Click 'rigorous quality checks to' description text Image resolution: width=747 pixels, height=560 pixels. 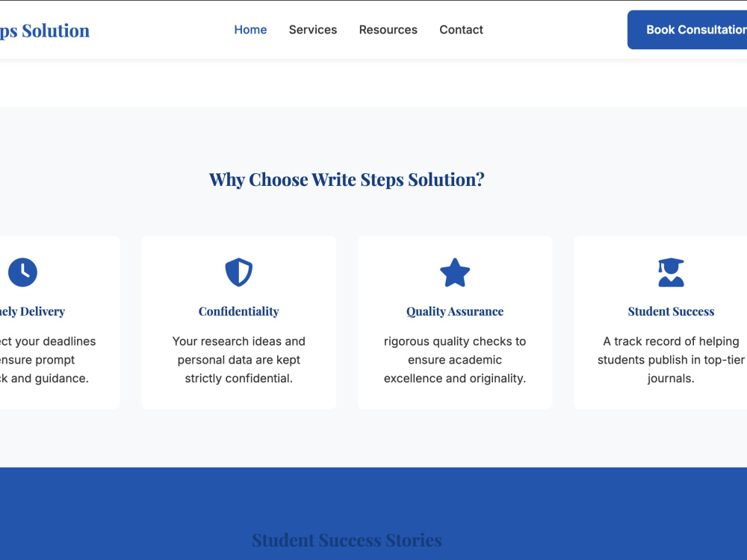coord(455,341)
